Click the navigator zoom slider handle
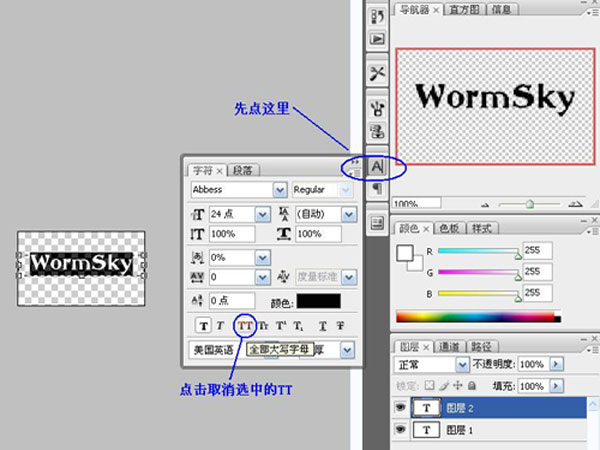This screenshot has width=600, height=450. pyautogui.click(x=530, y=205)
